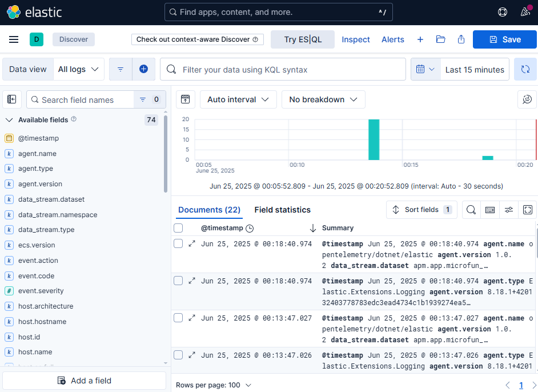Click the share icon
This screenshot has width=538, height=392.
click(x=461, y=39)
